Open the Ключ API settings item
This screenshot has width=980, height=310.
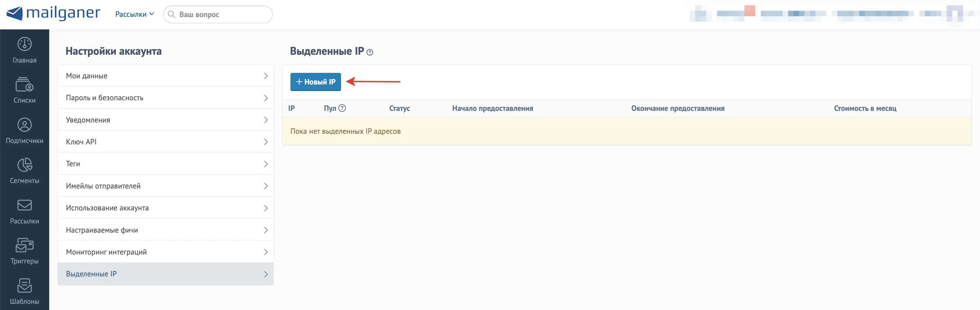[165, 142]
